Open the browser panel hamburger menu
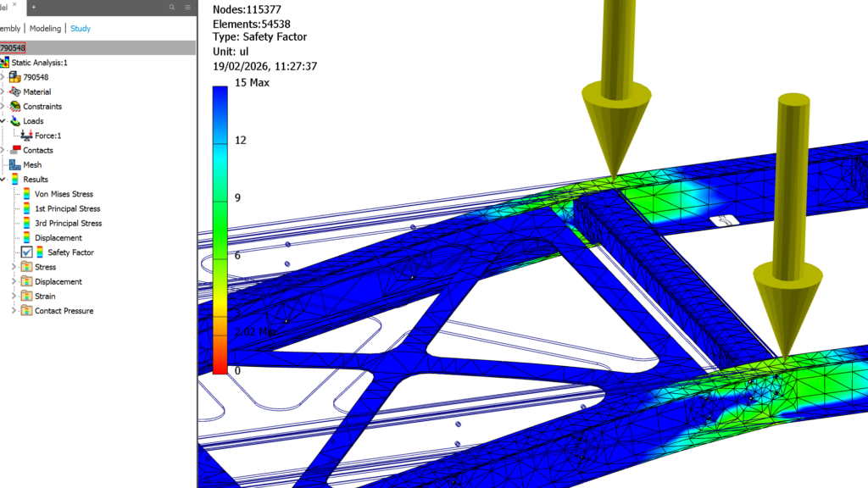 pyautogui.click(x=187, y=7)
